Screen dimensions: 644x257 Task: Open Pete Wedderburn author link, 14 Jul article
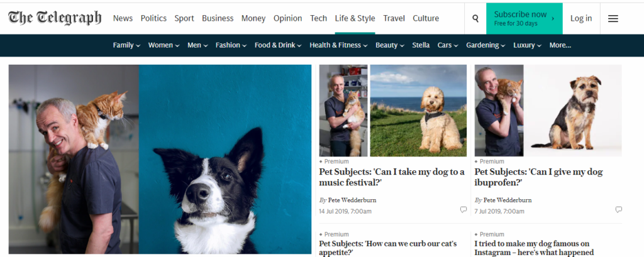coord(352,200)
